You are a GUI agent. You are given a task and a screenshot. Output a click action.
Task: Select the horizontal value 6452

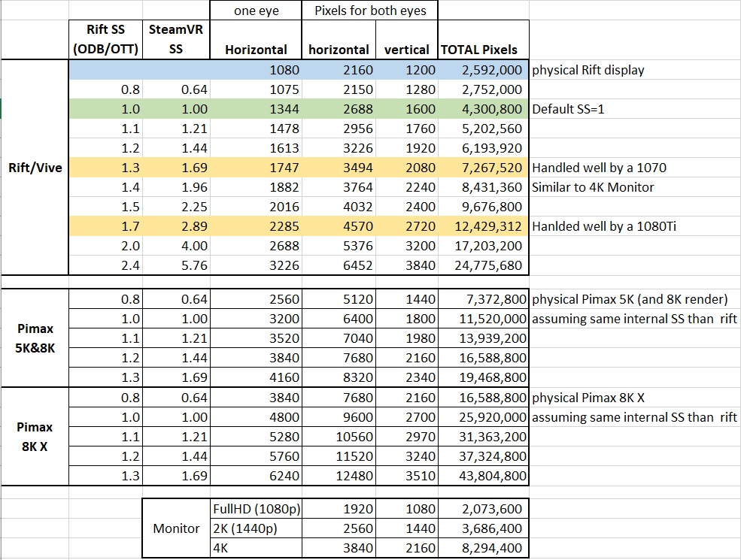coord(339,265)
